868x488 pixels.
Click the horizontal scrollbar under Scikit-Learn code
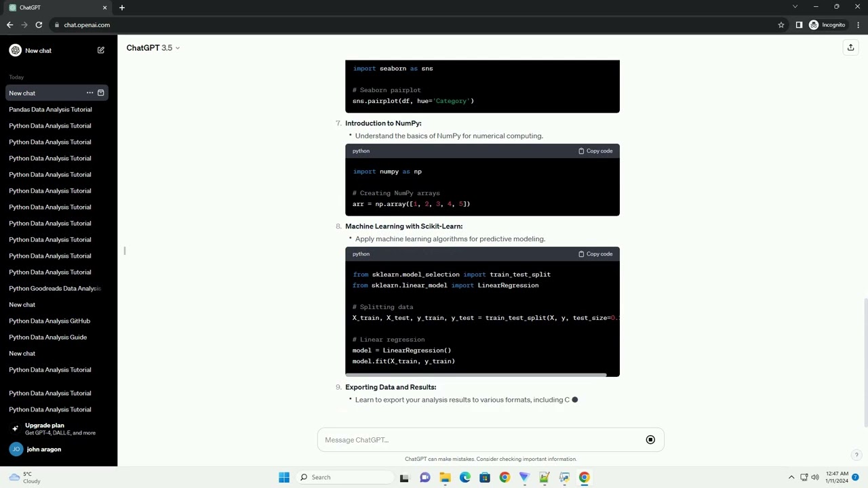[x=476, y=374]
